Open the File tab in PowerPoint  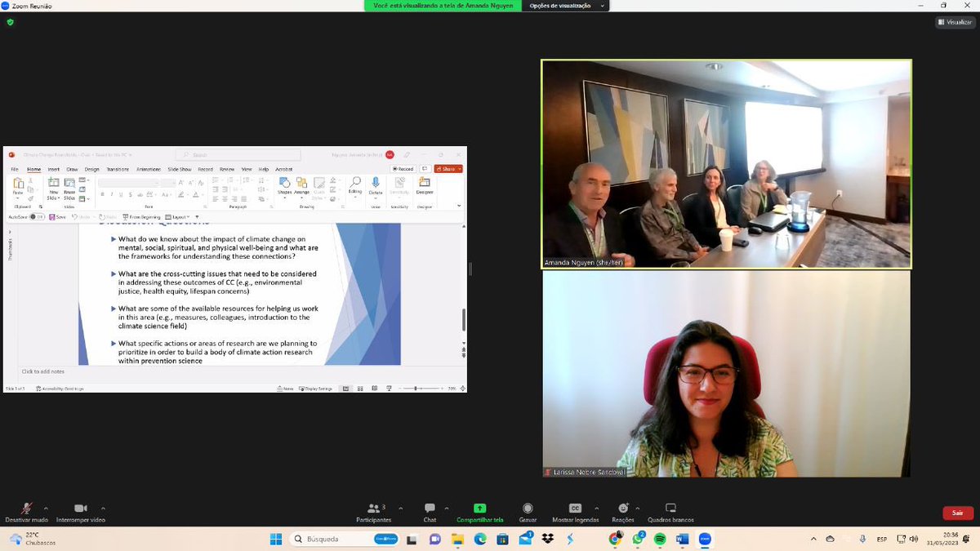coord(15,170)
